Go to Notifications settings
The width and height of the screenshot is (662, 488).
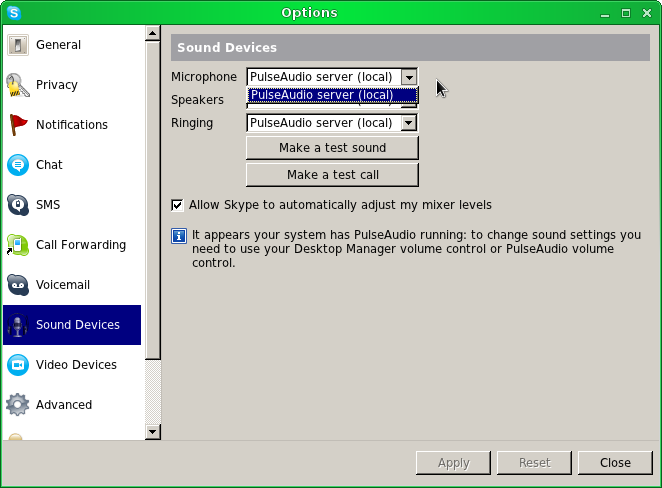point(72,125)
